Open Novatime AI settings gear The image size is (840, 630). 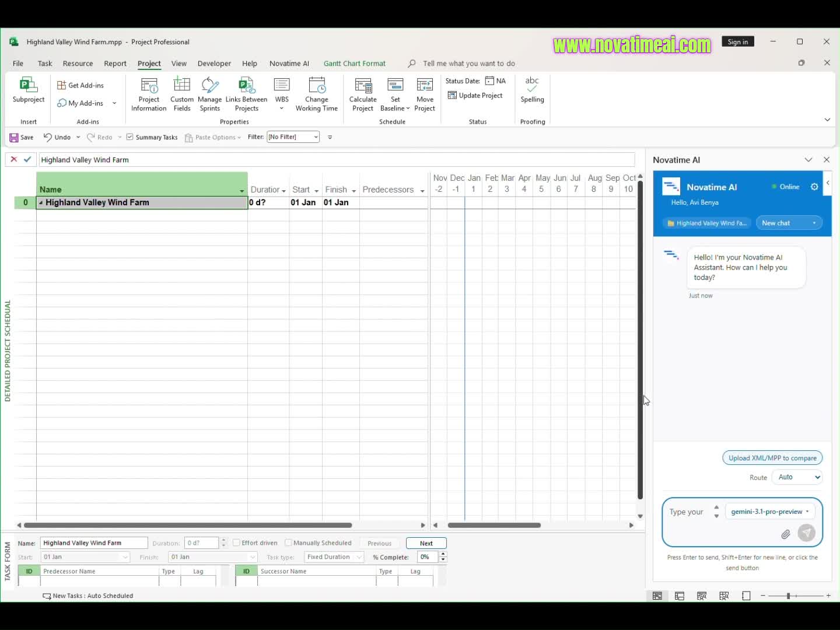tap(814, 187)
